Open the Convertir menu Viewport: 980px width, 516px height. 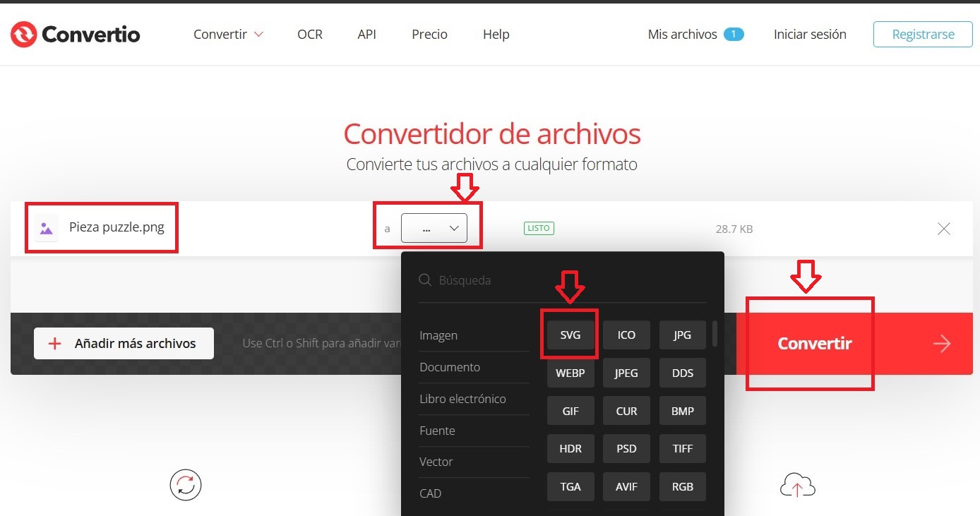[228, 34]
